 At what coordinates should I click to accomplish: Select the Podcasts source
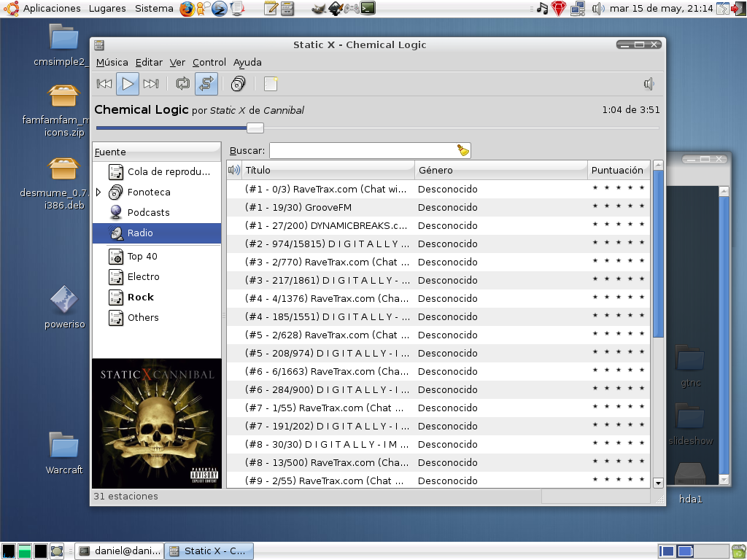click(158, 212)
